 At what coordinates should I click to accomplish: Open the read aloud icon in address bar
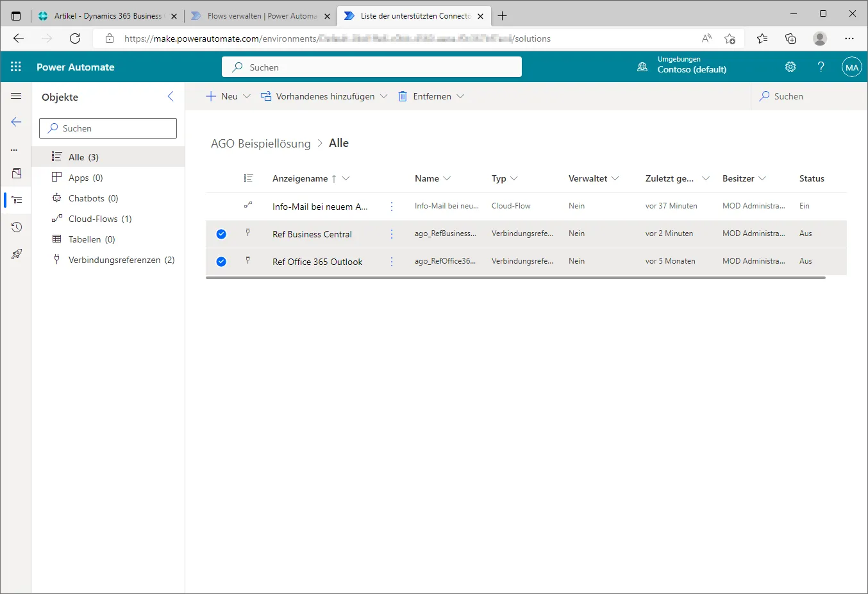[x=706, y=38]
